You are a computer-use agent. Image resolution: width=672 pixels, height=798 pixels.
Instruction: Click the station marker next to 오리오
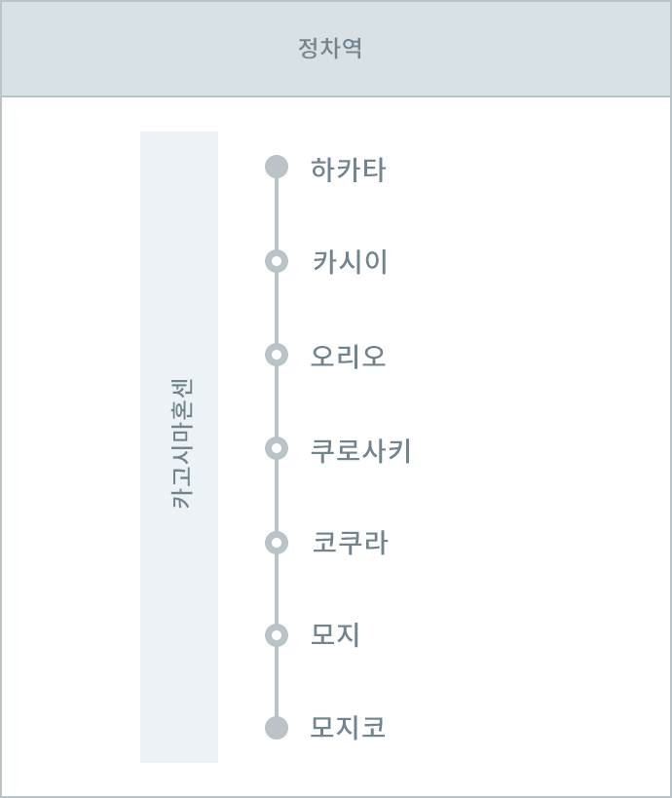point(277,355)
